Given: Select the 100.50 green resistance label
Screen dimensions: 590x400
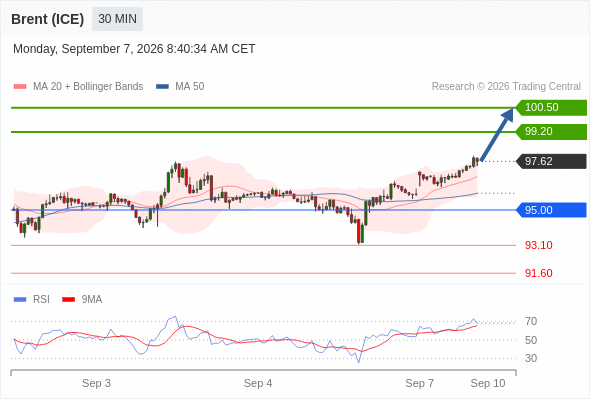Looking at the screenshot, I should coord(551,108).
